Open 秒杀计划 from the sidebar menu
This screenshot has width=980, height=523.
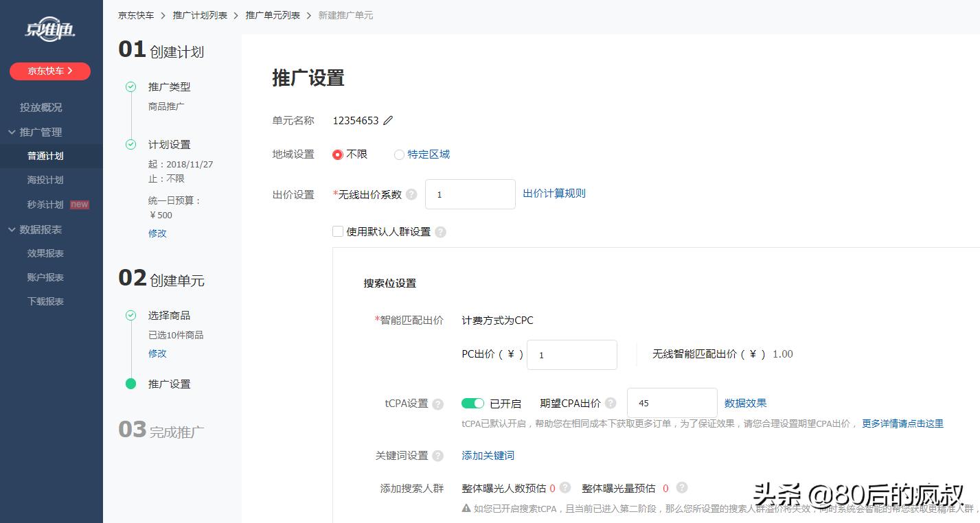[x=46, y=204]
